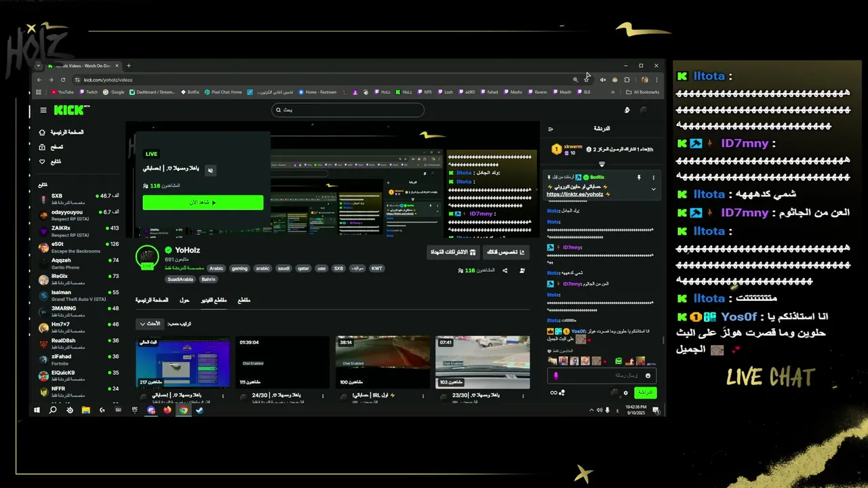Open options menu for 24/30 video
Screen dimensions: 868x488
coord(323,396)
